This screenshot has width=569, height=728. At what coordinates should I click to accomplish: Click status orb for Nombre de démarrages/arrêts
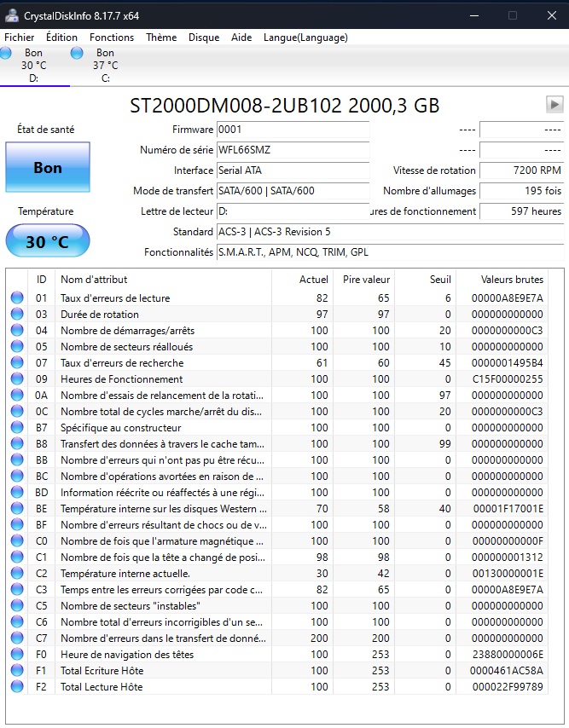tap(17, 330)
